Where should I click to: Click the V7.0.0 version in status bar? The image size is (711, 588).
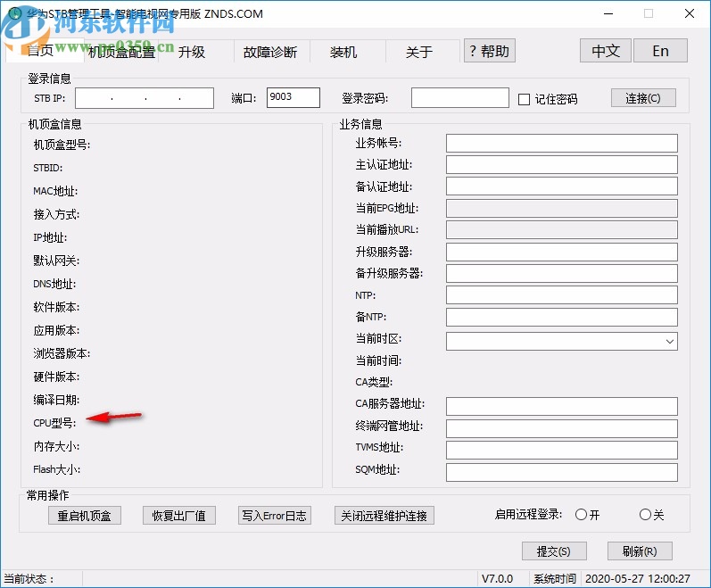click(497, 579)
